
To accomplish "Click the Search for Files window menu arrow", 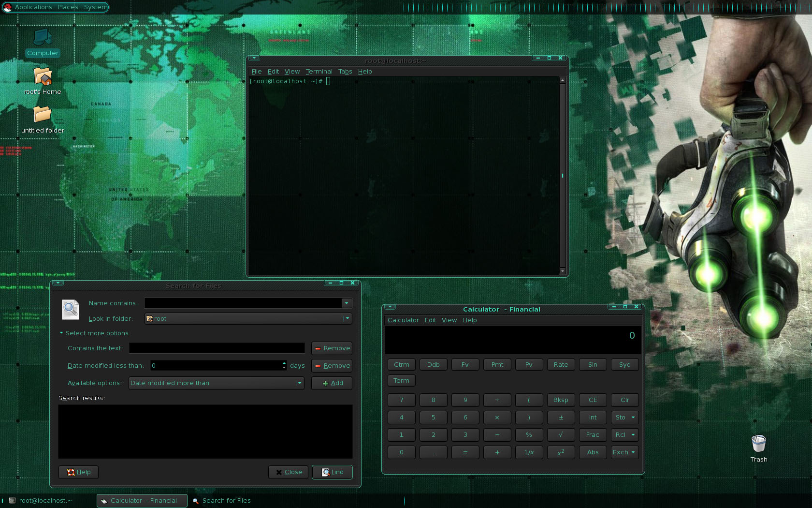I will (58, 283).
